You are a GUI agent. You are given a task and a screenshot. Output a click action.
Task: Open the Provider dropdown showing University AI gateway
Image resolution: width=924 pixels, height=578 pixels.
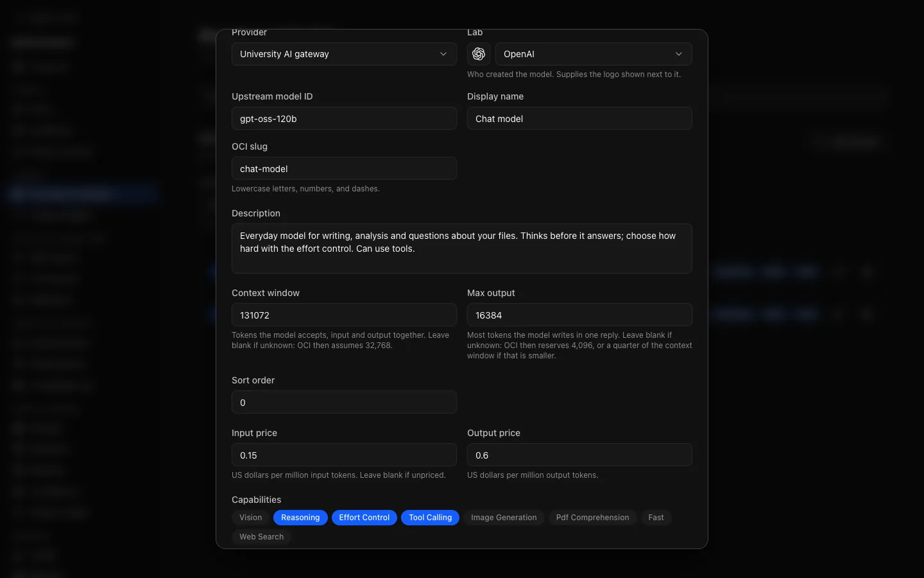(x=344, y=54)
